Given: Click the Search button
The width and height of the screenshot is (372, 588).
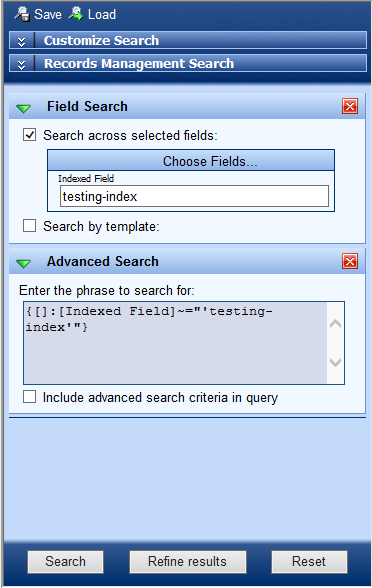Looking at the screenshot, I should (x=65, y=561).
